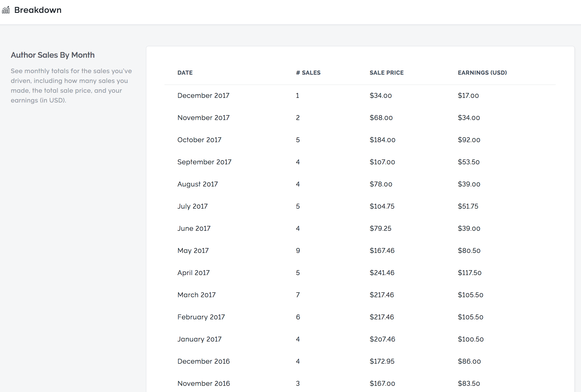Click the DATE column header
Viewport: 581px width, 392px height.
point(185,73)
